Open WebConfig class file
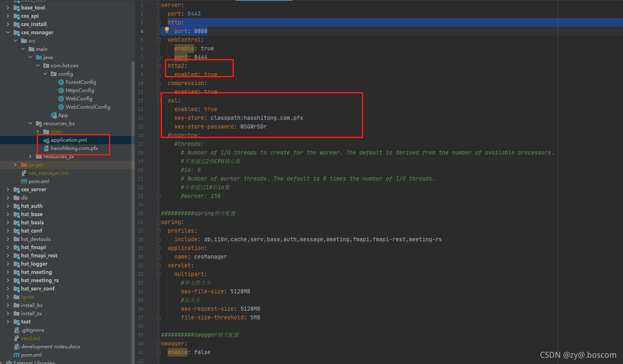This screenshot has height=364, width=623. tap(79, 99)
